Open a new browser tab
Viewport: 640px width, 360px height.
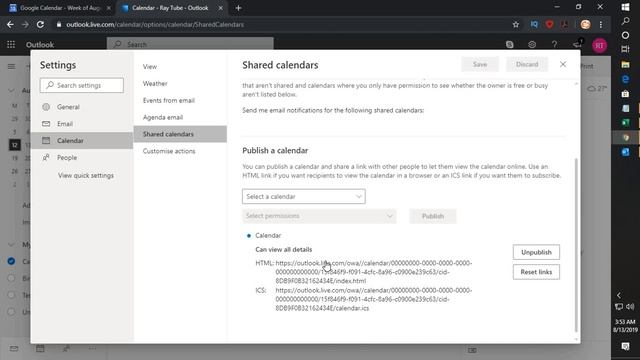(x=238, y=8)
